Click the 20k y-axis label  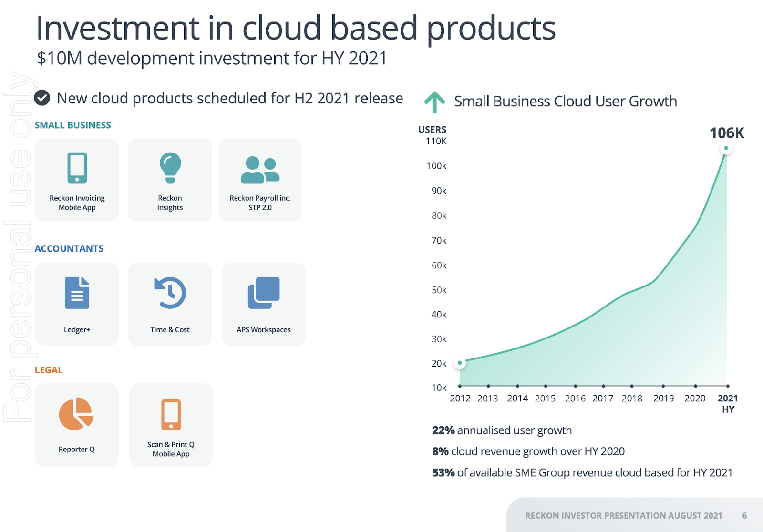click(439, 363)
